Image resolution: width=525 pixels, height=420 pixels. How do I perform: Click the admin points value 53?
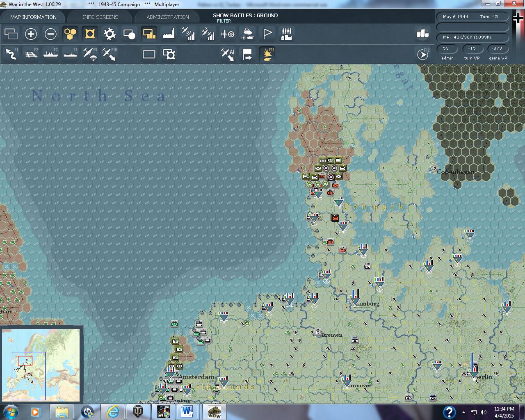[446, 48]
